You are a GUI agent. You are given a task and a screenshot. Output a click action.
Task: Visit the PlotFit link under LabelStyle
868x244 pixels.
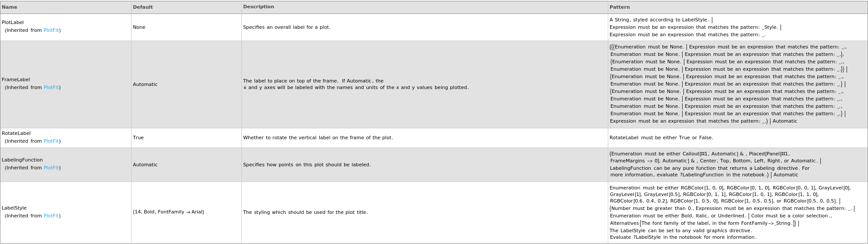(51, 216)
